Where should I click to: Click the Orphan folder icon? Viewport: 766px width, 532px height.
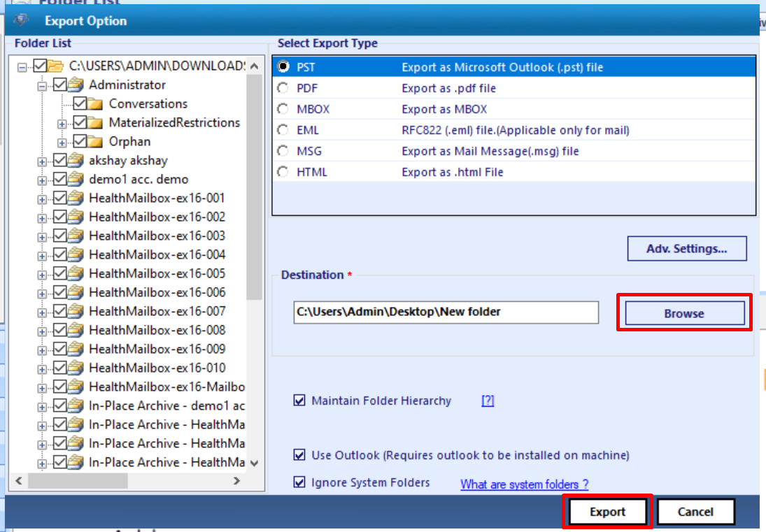97,142
